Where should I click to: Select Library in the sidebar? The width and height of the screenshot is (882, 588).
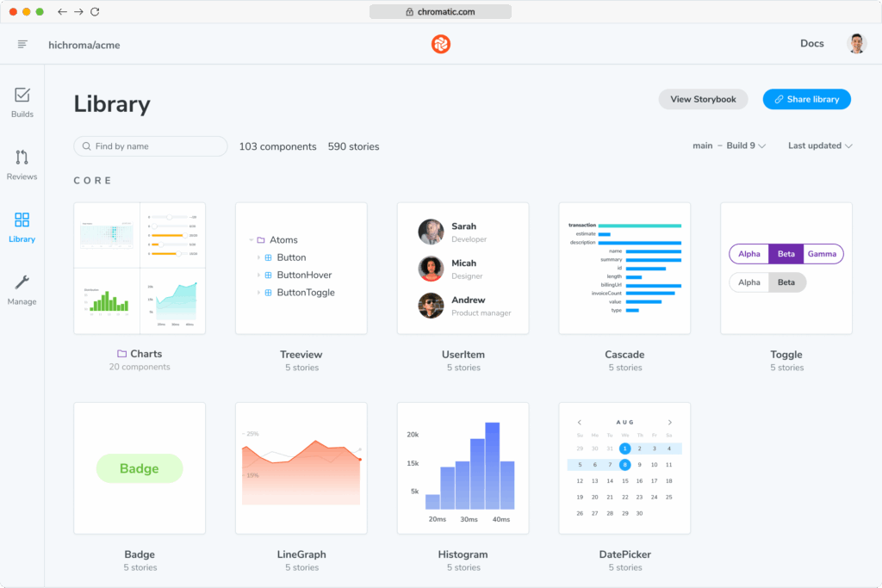coord(22,227)
